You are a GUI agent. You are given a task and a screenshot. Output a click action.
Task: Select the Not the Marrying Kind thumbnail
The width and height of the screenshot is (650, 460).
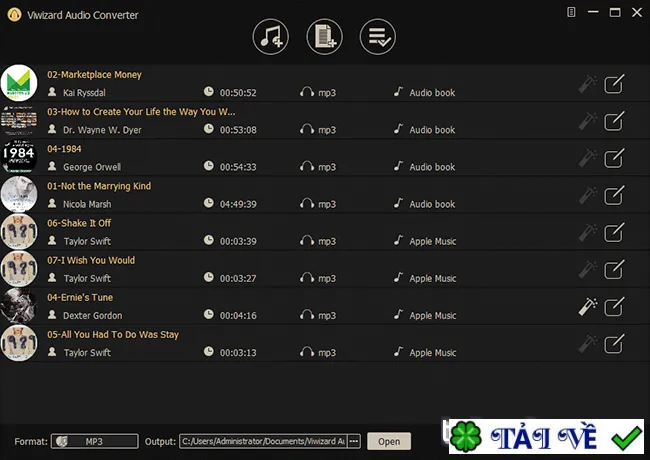[x=19, y=194]
